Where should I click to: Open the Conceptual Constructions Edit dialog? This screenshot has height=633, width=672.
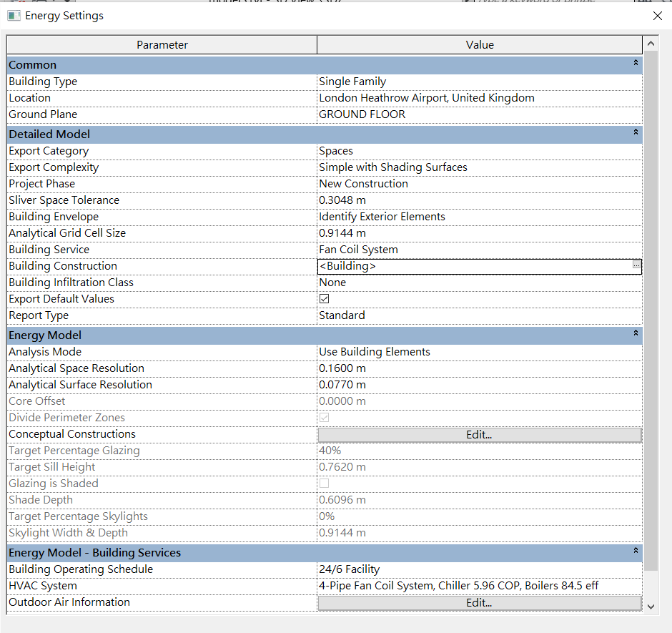coord(479,433)
